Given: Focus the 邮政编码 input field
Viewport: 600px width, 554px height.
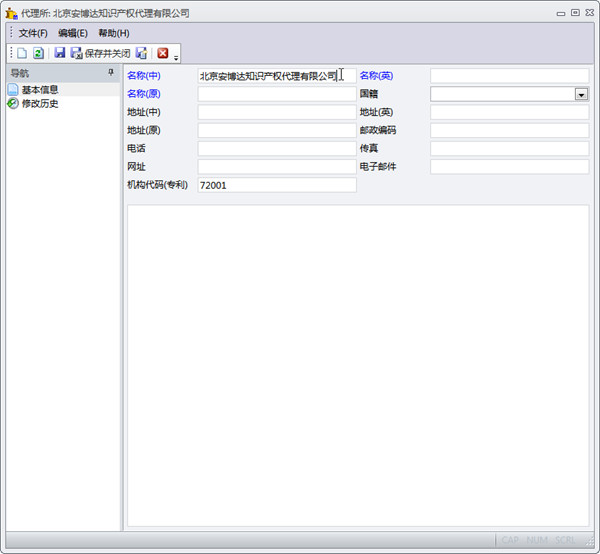Looking at the screenshot, I should click(x=509, y=130).
